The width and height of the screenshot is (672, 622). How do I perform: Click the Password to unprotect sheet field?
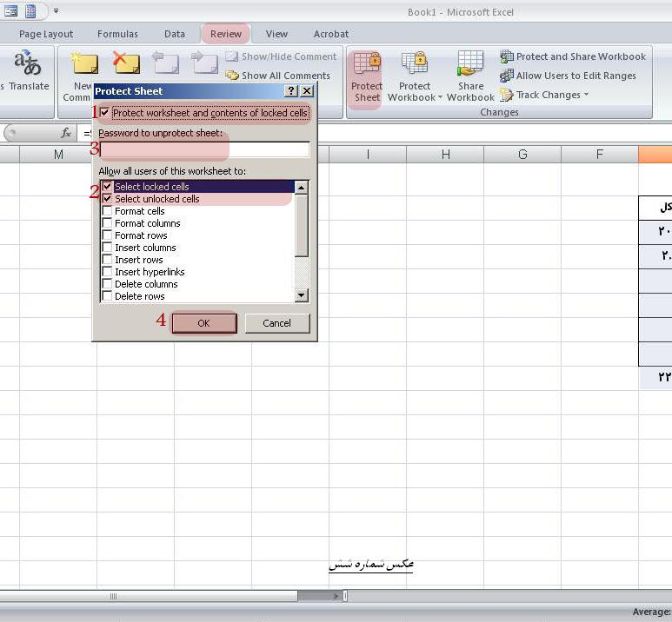(204, 149)
